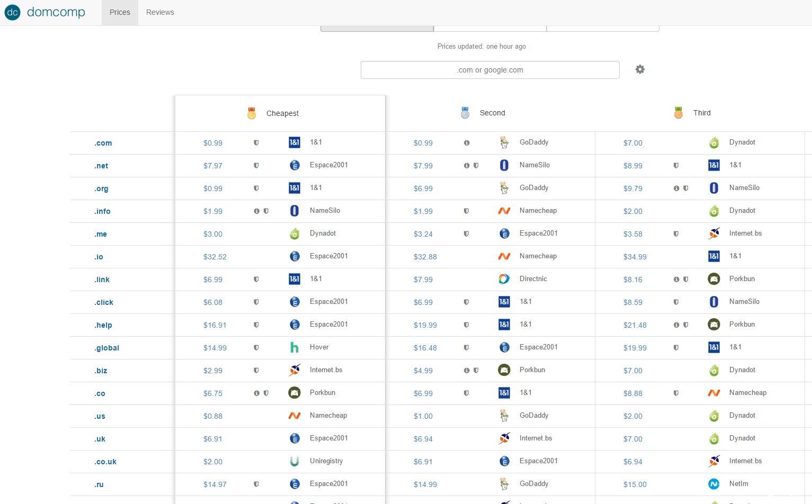Click the info icon beside NameSilo's $9.79 price

676,188
